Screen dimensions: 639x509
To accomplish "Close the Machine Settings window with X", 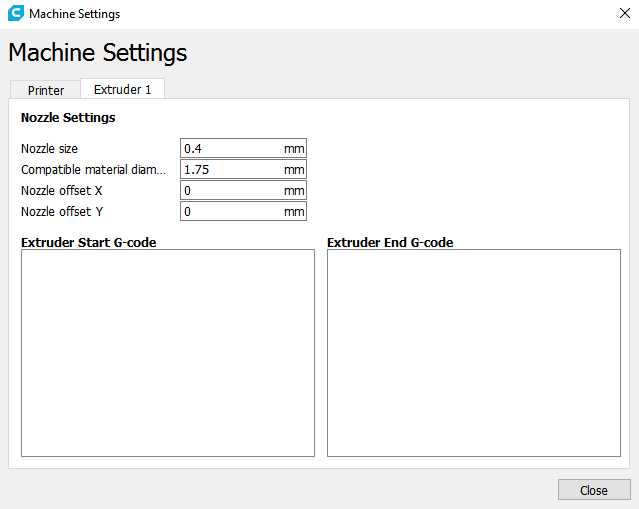I will point(624,13).
